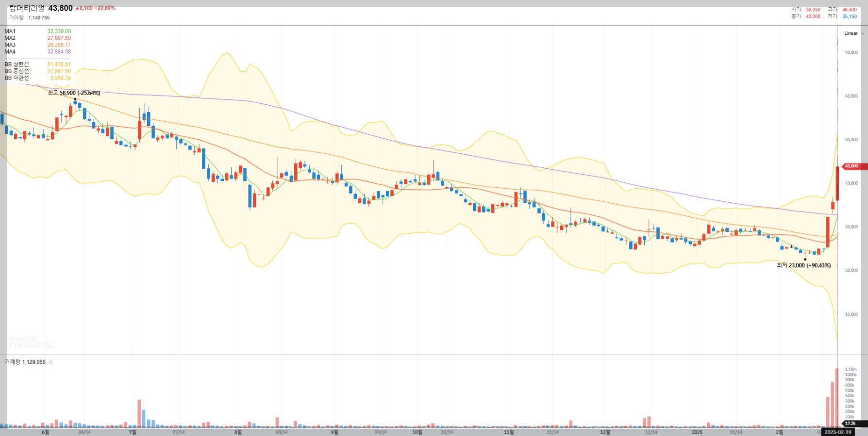Viewport: 868px width, 436px height.
Task: Click the ▲8,100 +22.69% change value
Action: [95, 8]
